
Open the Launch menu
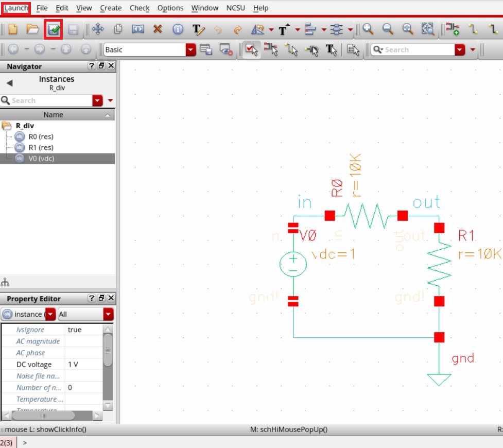click(x=16, y=8)
